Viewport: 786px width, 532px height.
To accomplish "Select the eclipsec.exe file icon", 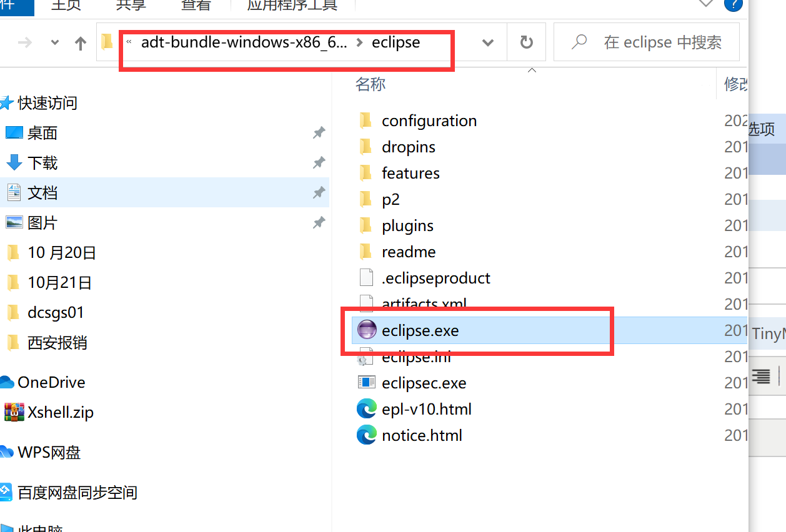I will click(366, 382).
